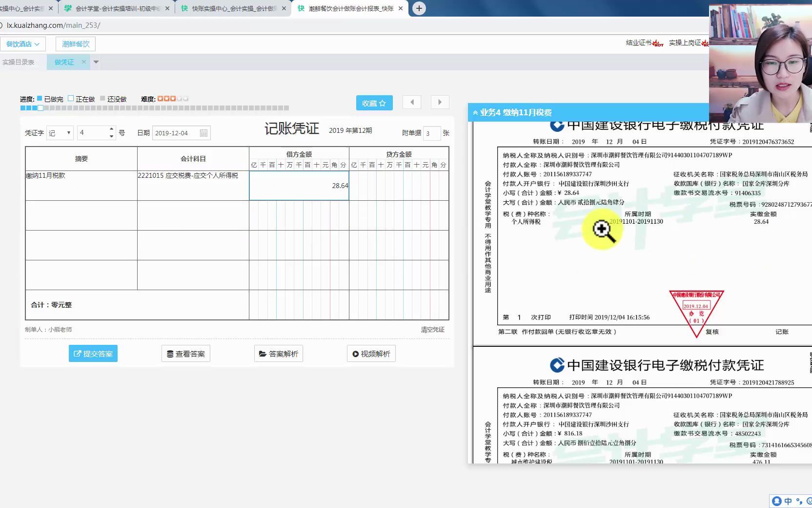
Task: Go to previous task with left arrow
Action: click(x=412, y=102)
